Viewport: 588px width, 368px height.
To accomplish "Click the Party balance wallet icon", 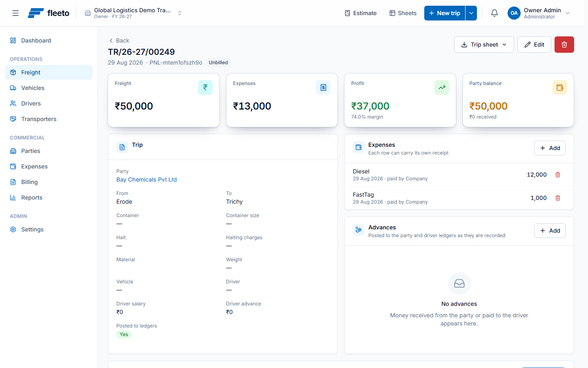I will pos(560,88).
